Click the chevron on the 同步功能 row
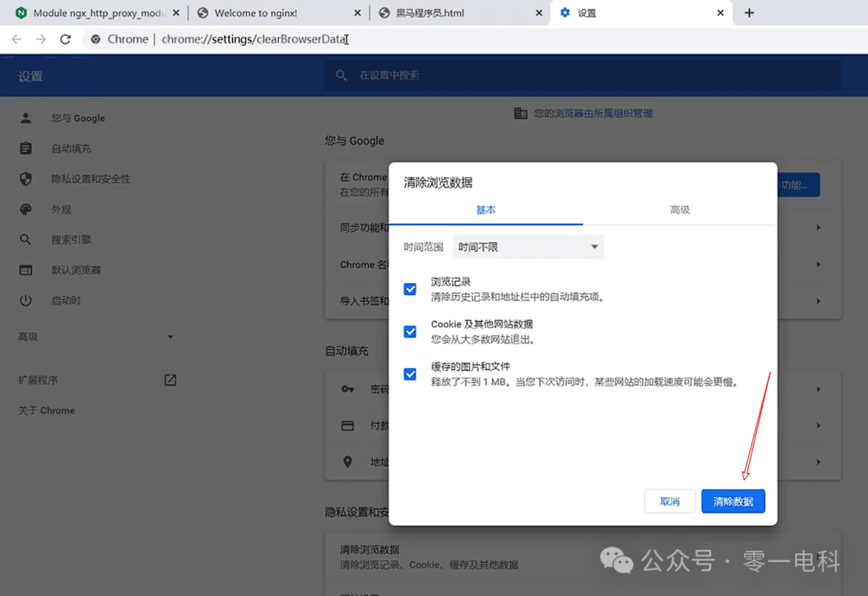Viewport: 868px width, 596px height. point(818,228)
